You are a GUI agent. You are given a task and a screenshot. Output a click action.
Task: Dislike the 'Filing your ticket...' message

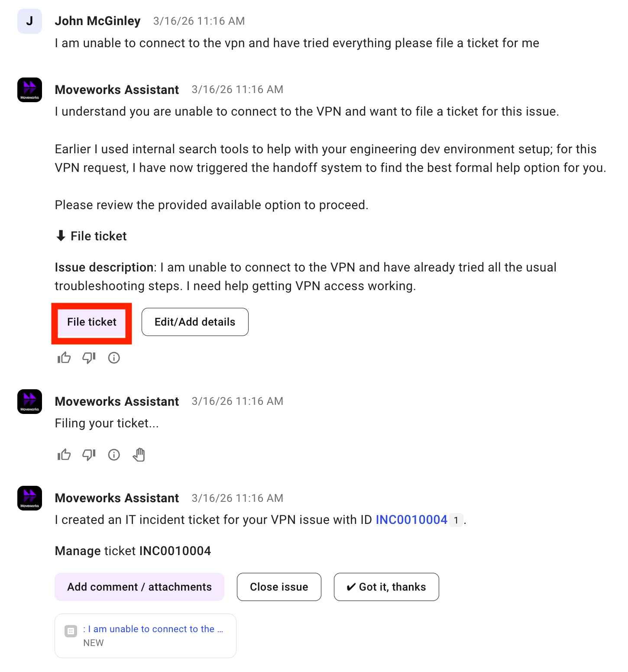tap(89, 455)
